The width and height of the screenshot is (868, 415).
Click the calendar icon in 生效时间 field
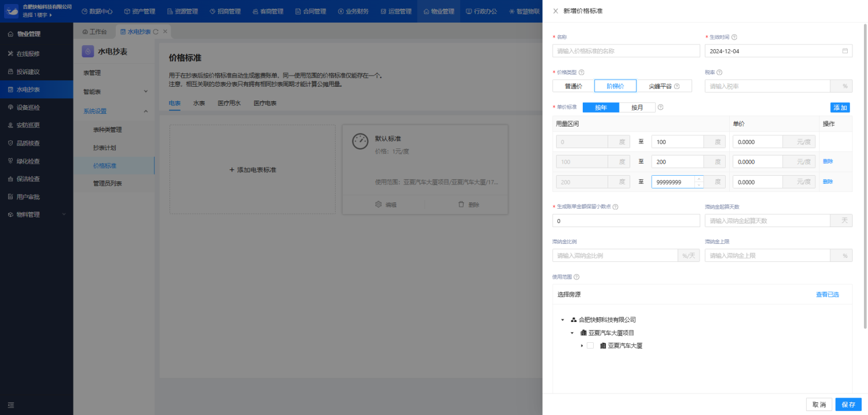(845, 51)
